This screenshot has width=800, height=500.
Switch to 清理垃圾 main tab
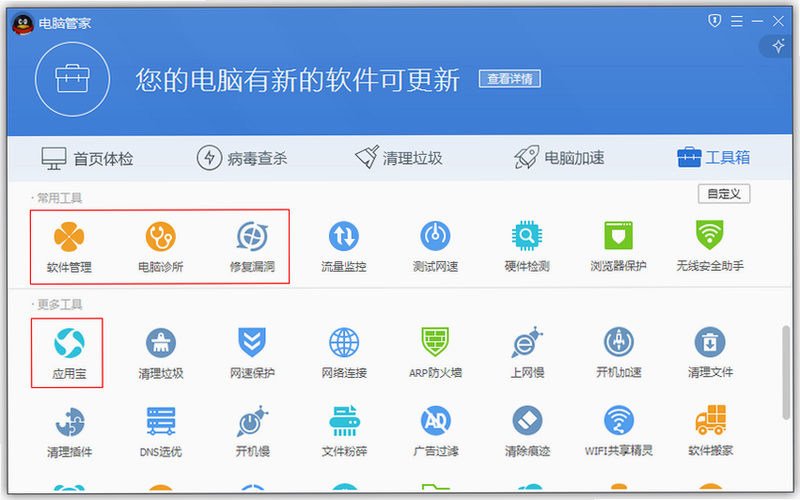click(399, 158)
